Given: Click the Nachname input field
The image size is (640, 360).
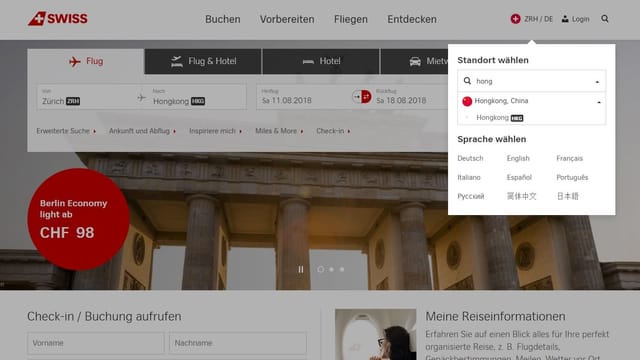Looking at the screenshot, I should pyautogui.click(x=238, y=343).
